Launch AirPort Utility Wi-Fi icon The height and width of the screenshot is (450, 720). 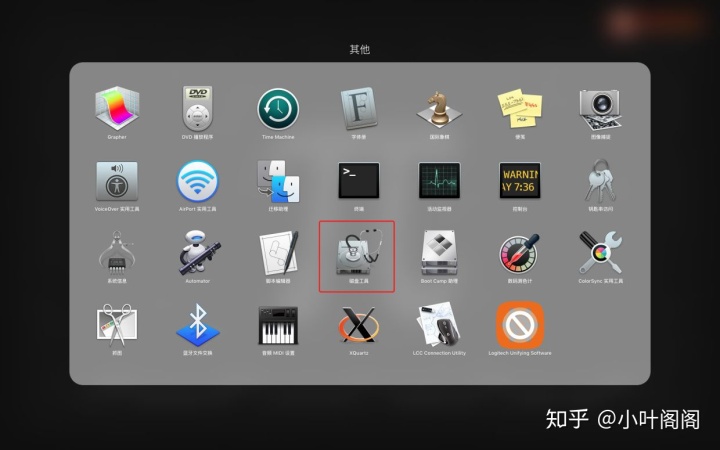[197, 181]
